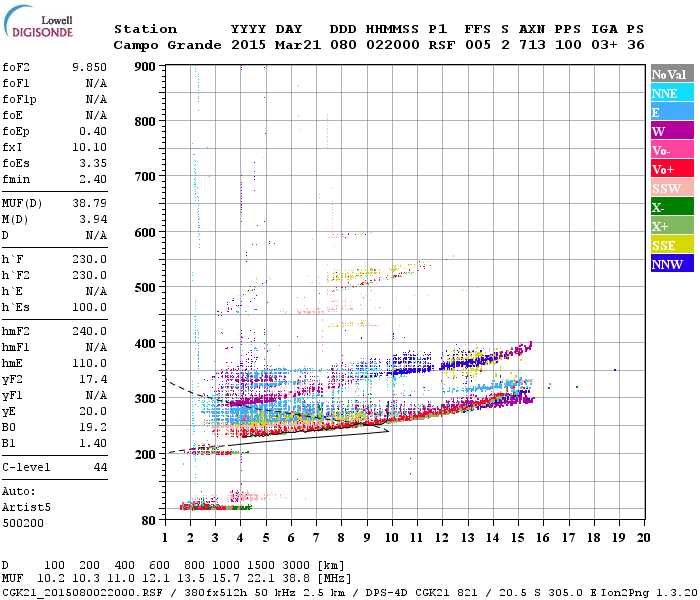
Task: Click the yF2 value 17.4
Action: pos(93,379)
